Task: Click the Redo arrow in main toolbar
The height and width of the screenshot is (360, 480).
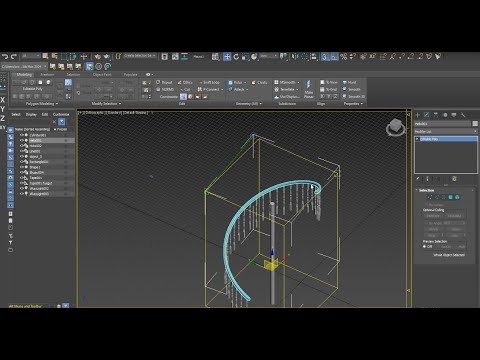Action: pyautogui.click(x=14, y=56)
